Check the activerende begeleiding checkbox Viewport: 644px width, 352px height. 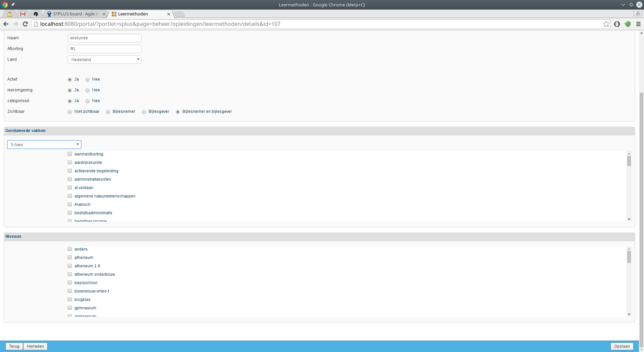pyautogui.click(x=70, y=171)
